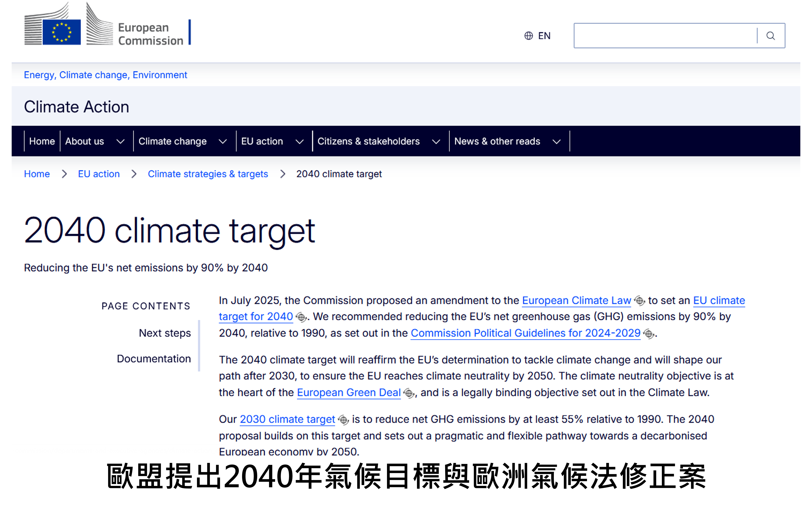Click the EN language selector
The height and width of the screenshot is (512, 812).
[537, 36]
